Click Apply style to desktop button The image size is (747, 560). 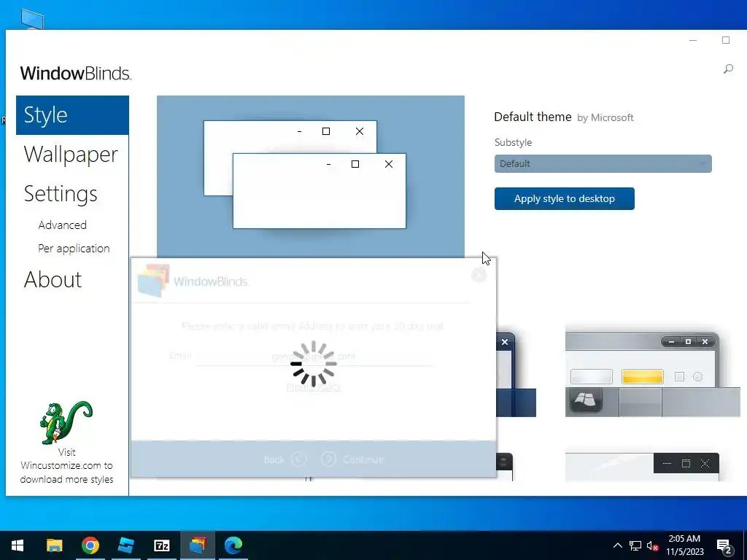pyautogui.click(x=564, y=198)
